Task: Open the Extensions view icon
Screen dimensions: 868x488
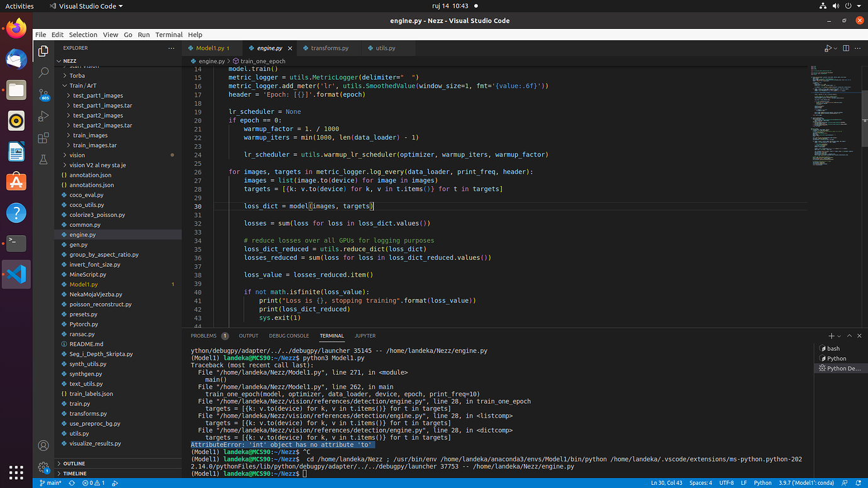Action: [43, 138]
